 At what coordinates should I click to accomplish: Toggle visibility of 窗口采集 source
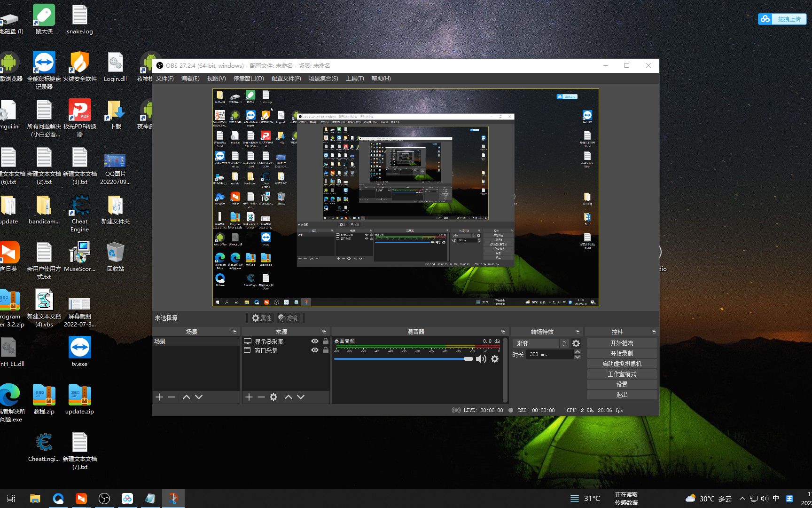pyautogui.click(x=315, y=350)
